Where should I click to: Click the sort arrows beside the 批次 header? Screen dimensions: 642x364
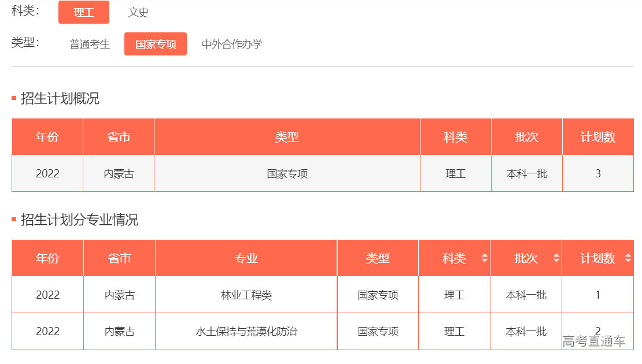click(556, 258)
